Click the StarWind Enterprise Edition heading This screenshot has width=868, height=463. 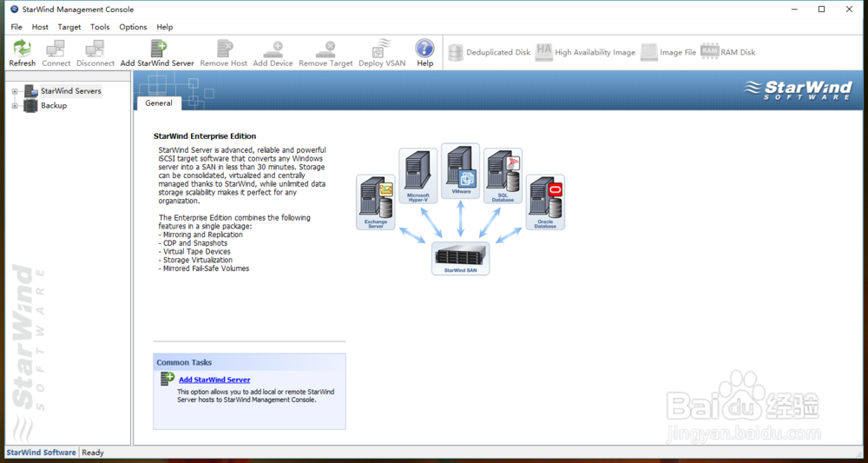(x=205, y=136)
